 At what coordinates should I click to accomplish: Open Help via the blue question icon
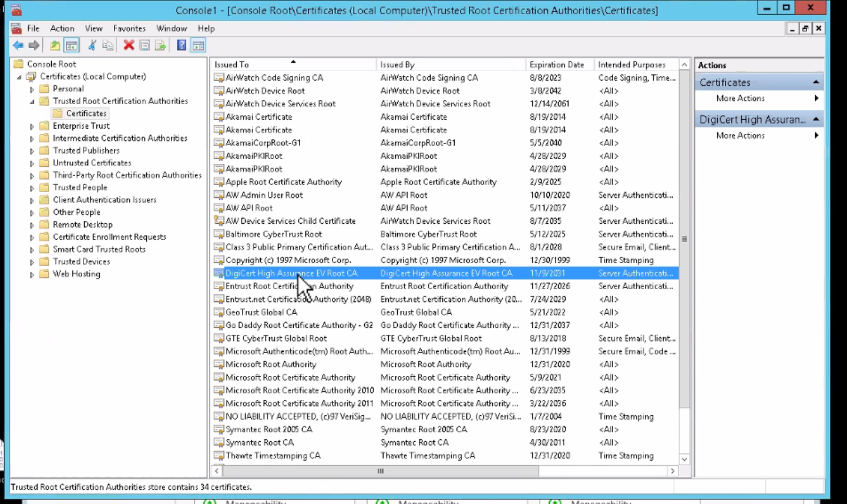[x=181, y=46]
